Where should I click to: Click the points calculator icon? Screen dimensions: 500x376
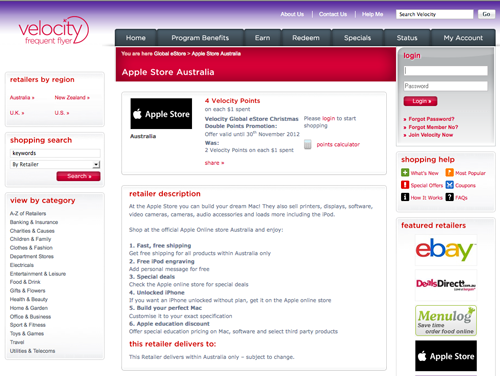pos(308,144)
